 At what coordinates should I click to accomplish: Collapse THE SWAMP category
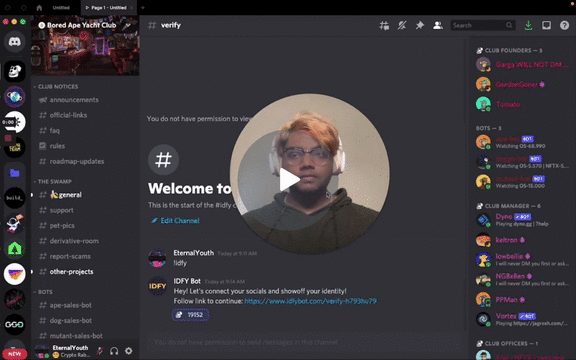tap(53, 181)
